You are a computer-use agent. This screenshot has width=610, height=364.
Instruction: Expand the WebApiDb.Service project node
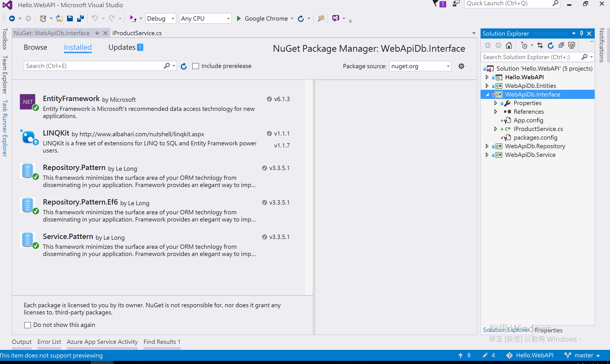487,154
